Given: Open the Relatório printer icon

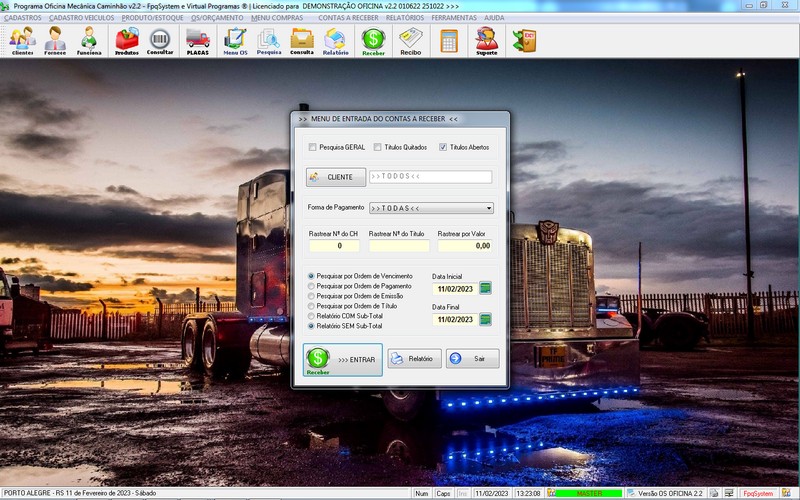Looking at the screenshot, I should [335, 40].
